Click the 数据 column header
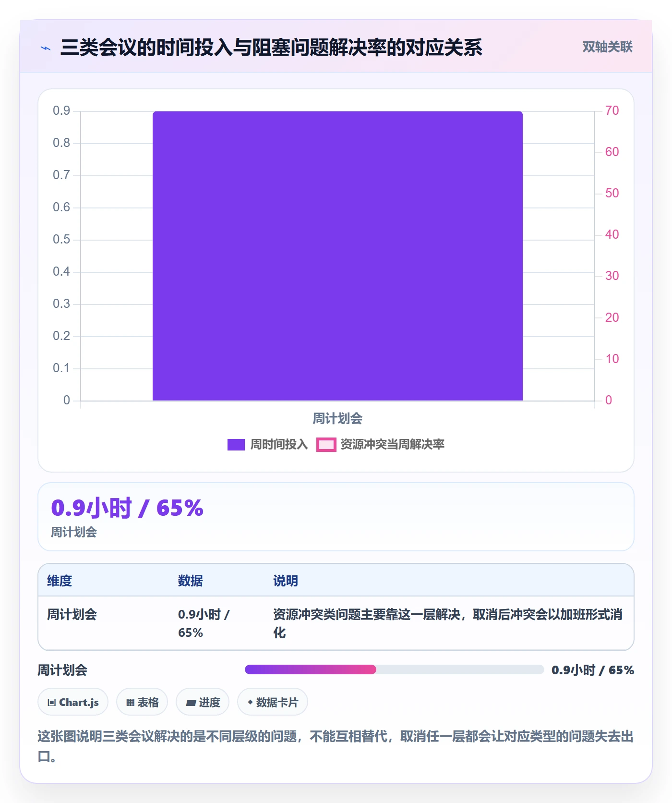Viewport: 672px width, 803px height. [x=190, y=581]
